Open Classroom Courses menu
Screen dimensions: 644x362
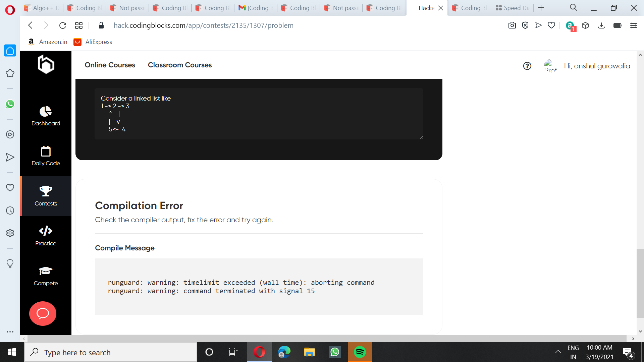pos(180,65)
